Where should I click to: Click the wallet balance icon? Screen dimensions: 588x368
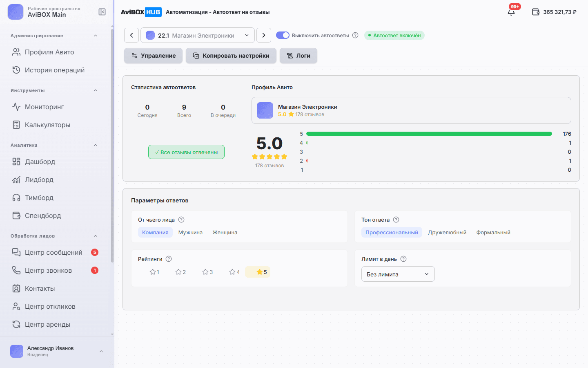tap(536, 12)
